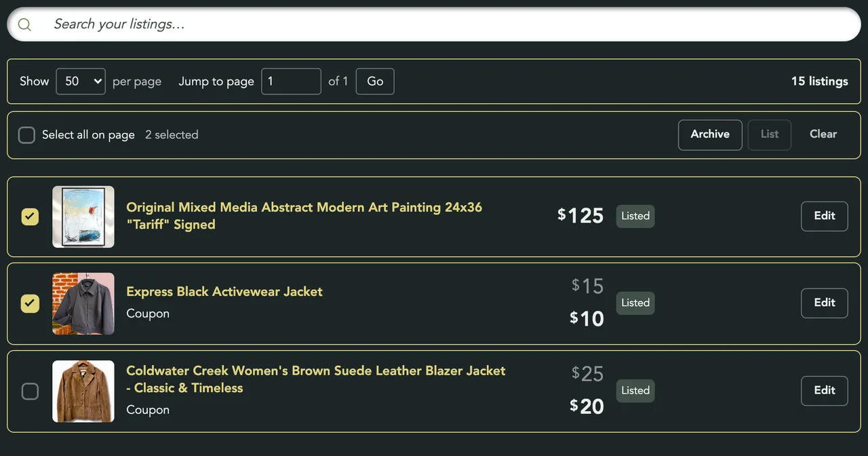Click the Jump to page number field

pyautogui.click(x=291, y=81)
